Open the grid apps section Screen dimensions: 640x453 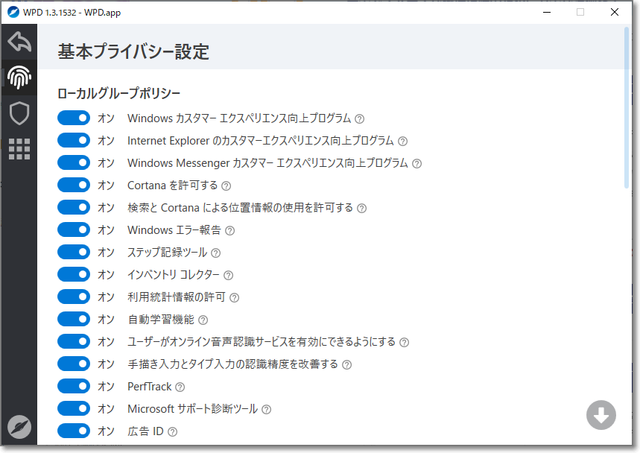19,149
